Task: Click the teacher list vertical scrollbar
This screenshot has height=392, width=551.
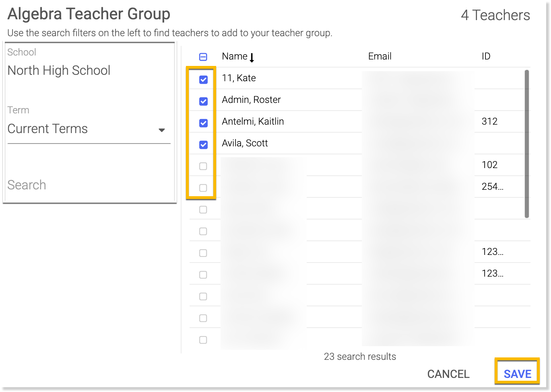Action: click(x=527, y=144)
